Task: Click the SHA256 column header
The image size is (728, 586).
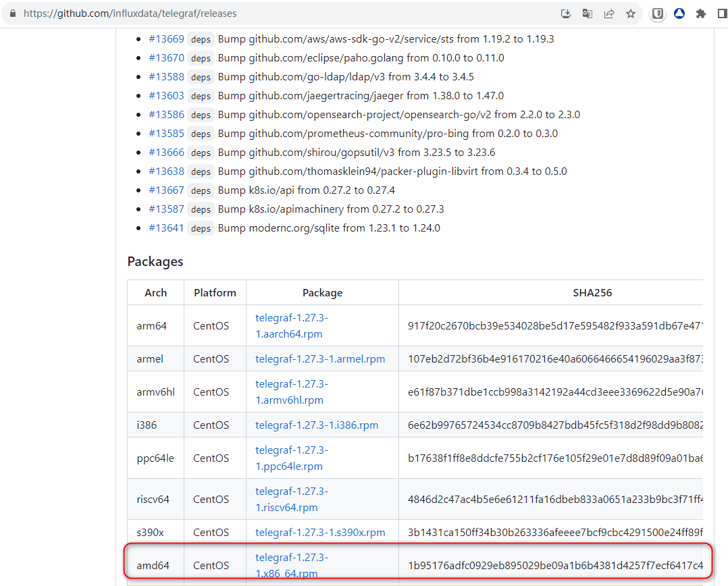Action: click(x=592, y=293)
